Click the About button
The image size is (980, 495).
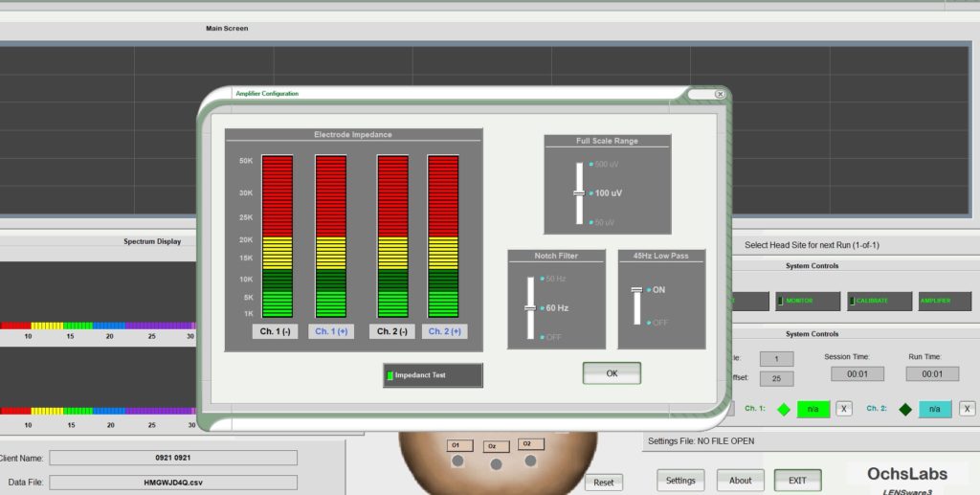(x=740, y=481)
